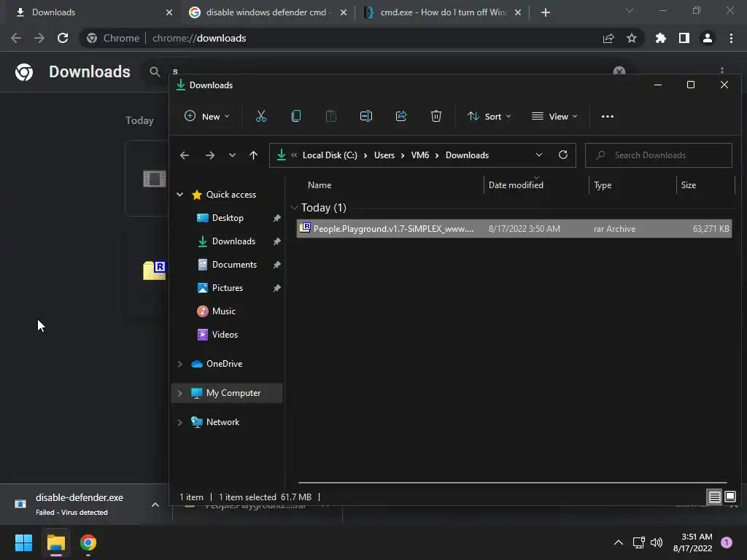Screen dimensions: 747x560
Task: Click File Explorer icon in the taskbar
Action: (55, 542)
